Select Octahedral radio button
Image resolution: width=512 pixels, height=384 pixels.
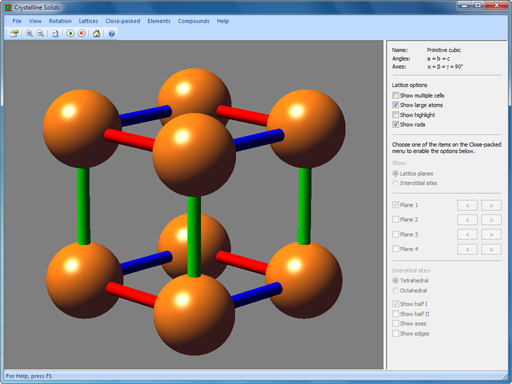pos(395,290)
